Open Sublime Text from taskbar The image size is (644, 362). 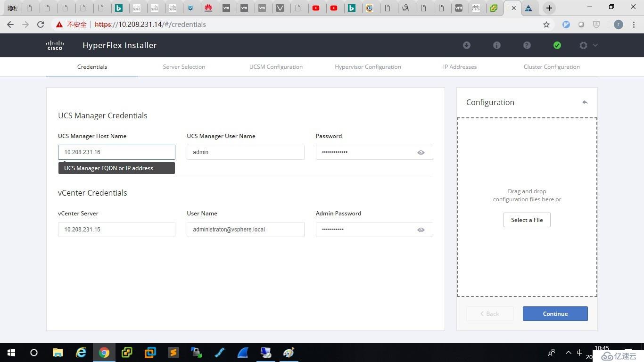point(173,353)
